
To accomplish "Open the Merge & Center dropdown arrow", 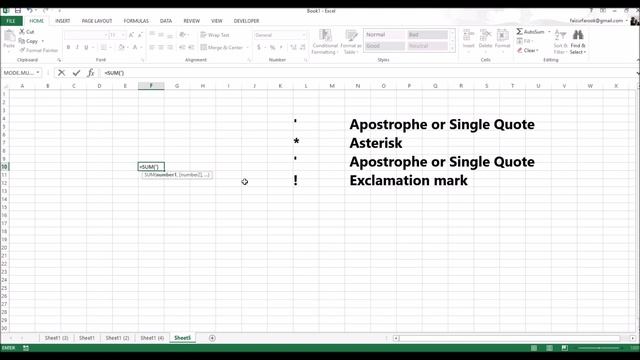I will pyautogui.click(x=247, y=47).
